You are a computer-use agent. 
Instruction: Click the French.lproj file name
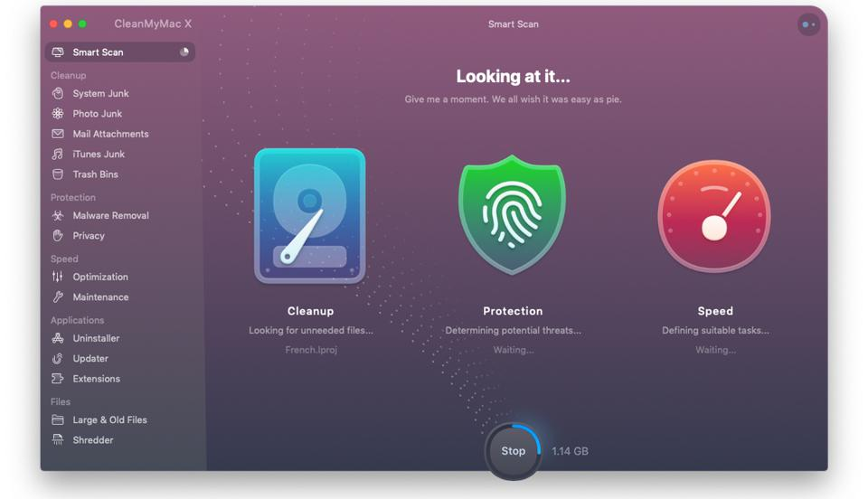311,350
